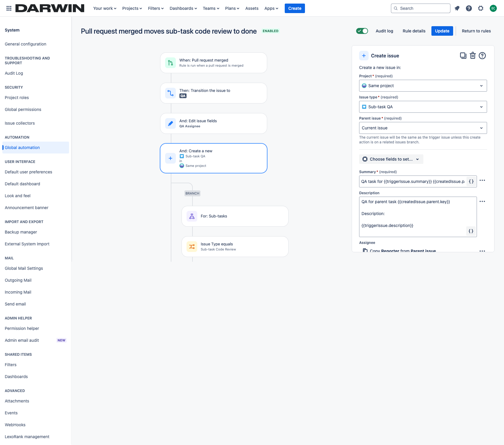This screenshot has height=445, width=504.
Task: Click the plus icon on Create a new step
Action: click(x=170, y=158)
